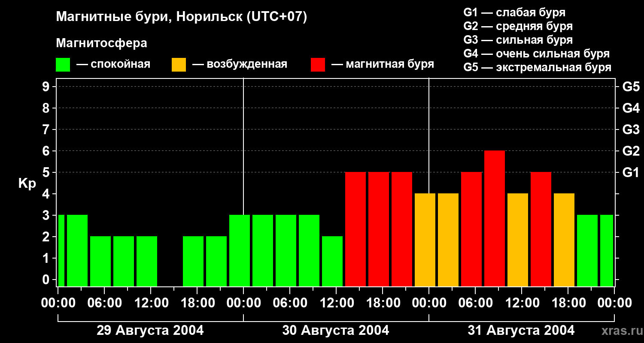Image resolution: width=644 pixels, height=343 pixels.
Task: Click the '18:00' time label for 30 August
Action: pos(383,303)
